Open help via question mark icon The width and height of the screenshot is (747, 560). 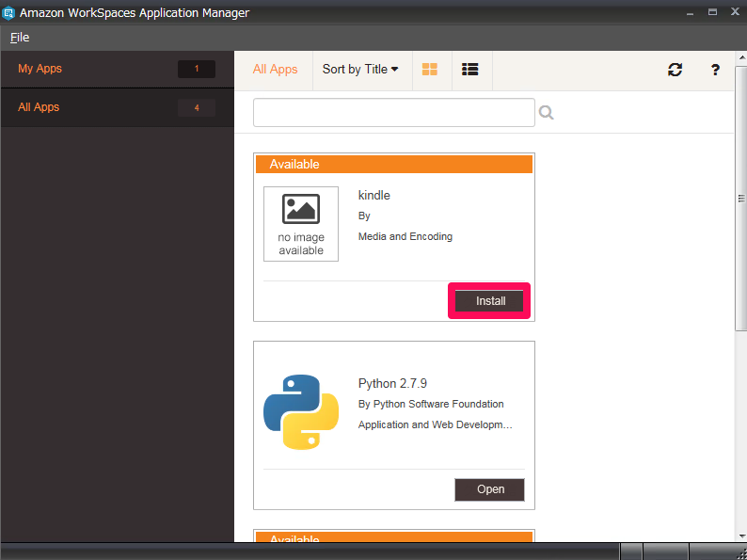(x=715, y=70)
